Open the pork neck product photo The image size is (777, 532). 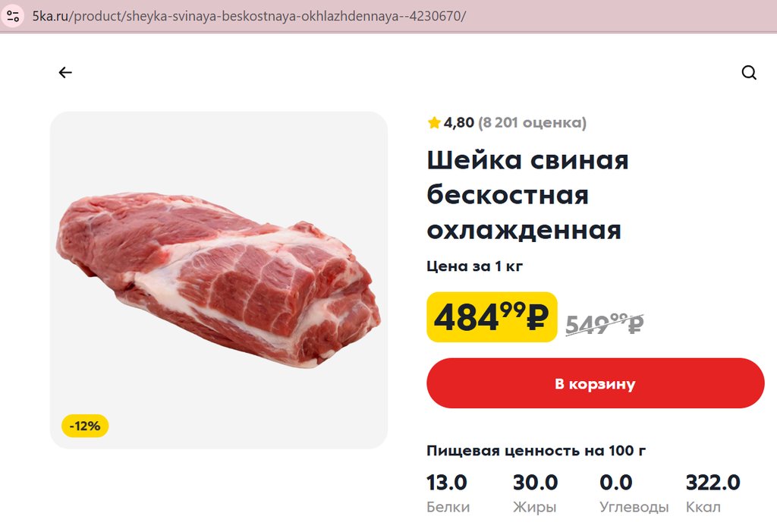(219, 279)
